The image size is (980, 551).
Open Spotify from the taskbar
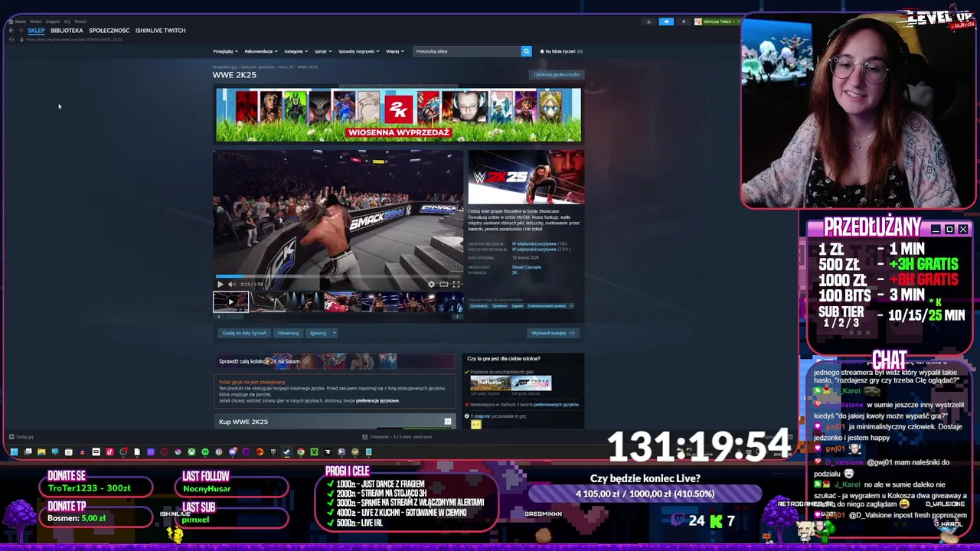[x=205, y=452]
